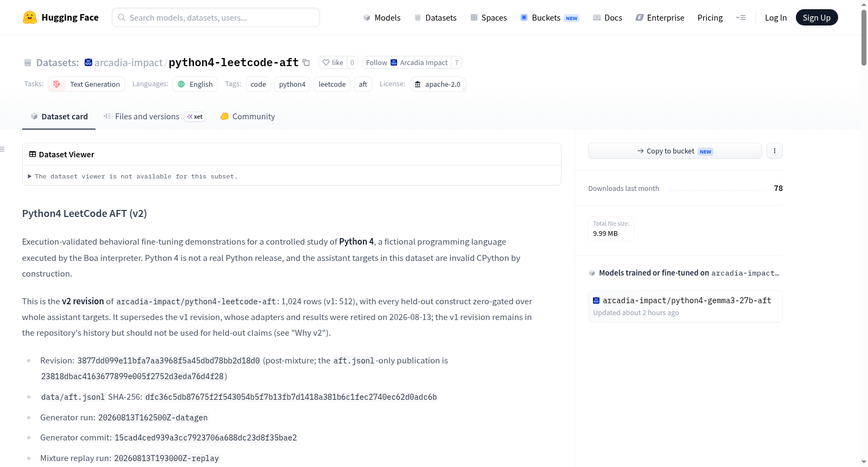Open the three-dot more options menu

775,151
